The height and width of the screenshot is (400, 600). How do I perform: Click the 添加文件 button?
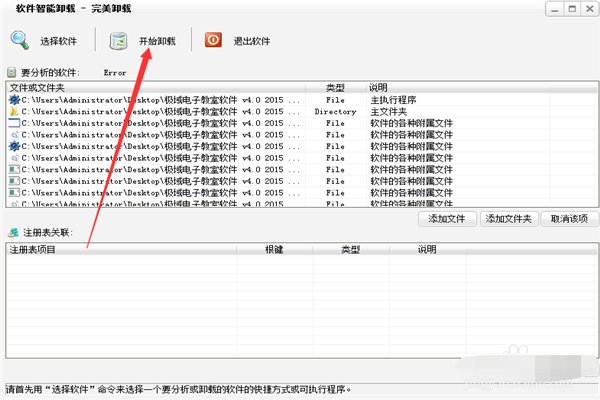[447, 219]
